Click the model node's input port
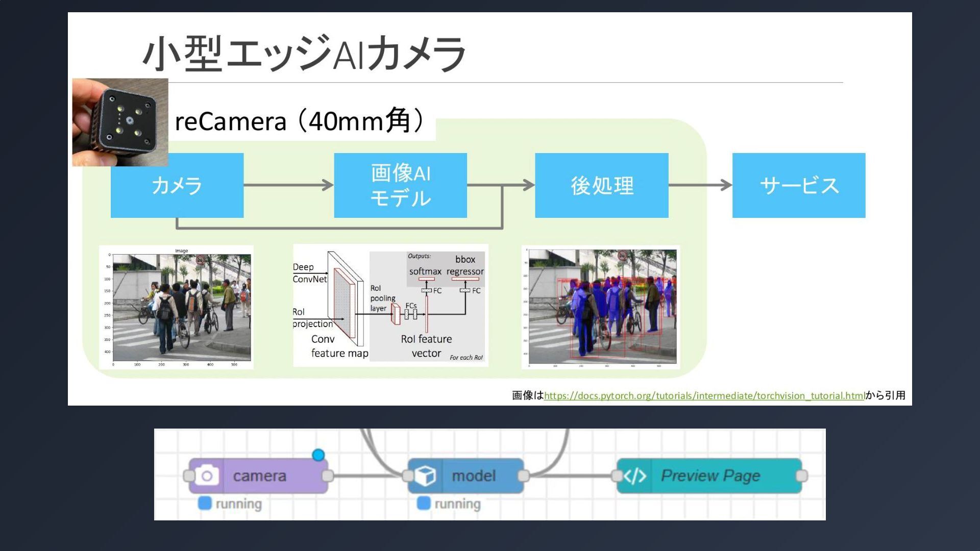 [x=407, y=476]
